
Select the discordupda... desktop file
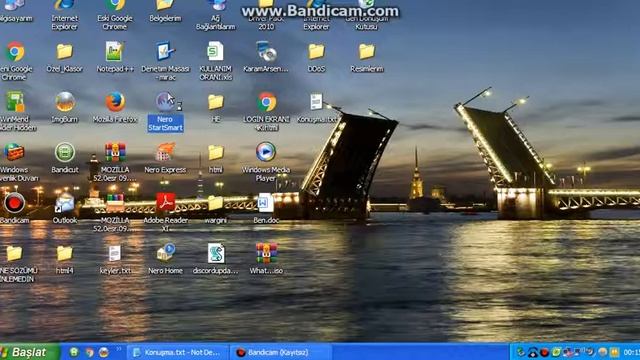pyautogui.click(x=216, y=259)
